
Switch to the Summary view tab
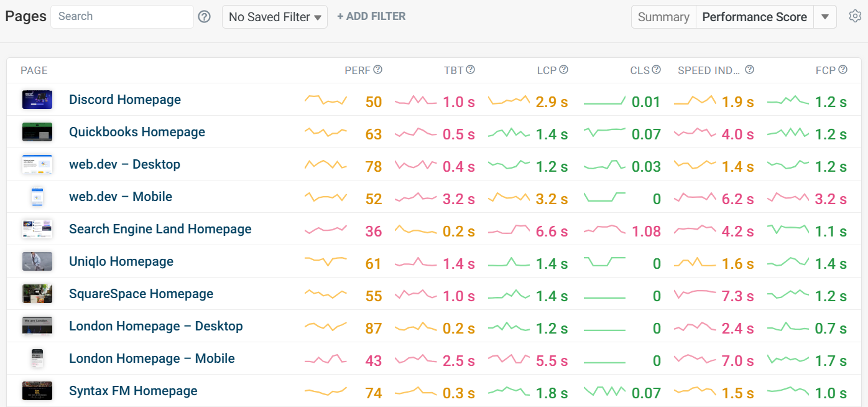click(x=663, y=17)
